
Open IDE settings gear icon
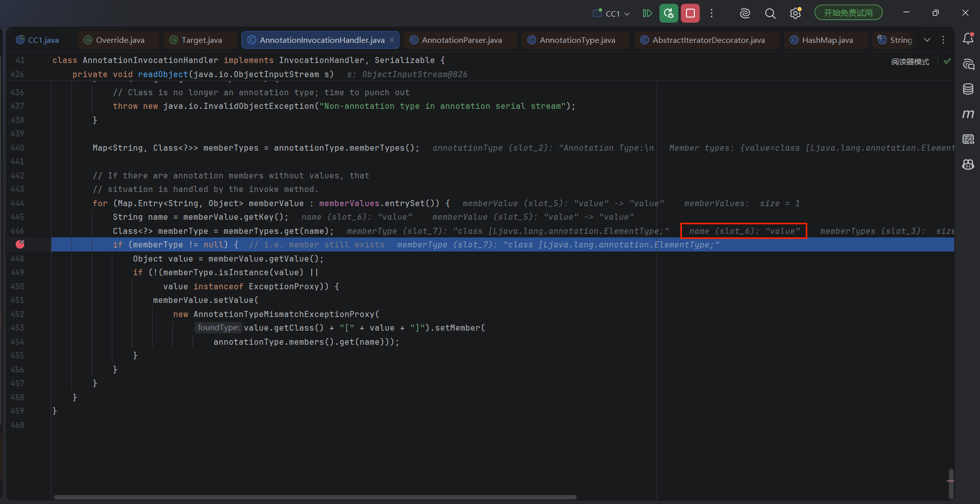(x=796, y=13)
